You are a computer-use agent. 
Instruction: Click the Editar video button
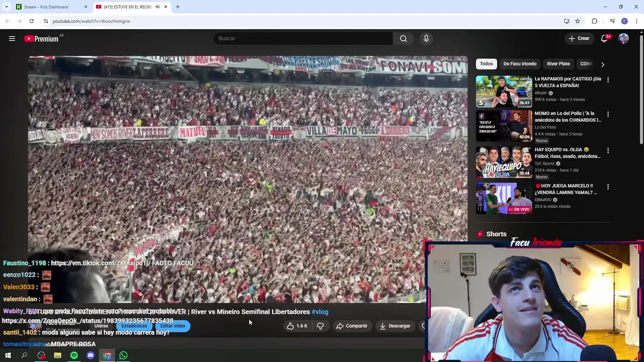(x=173, y=326)
